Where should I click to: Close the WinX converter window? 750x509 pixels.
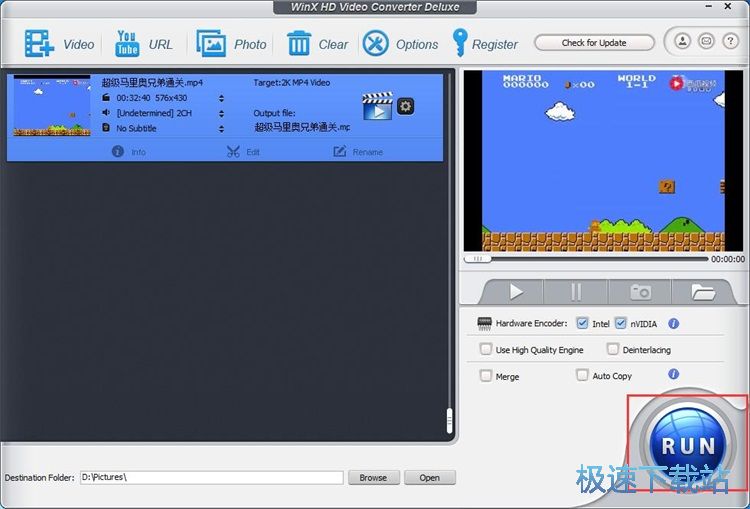(728, 6)
